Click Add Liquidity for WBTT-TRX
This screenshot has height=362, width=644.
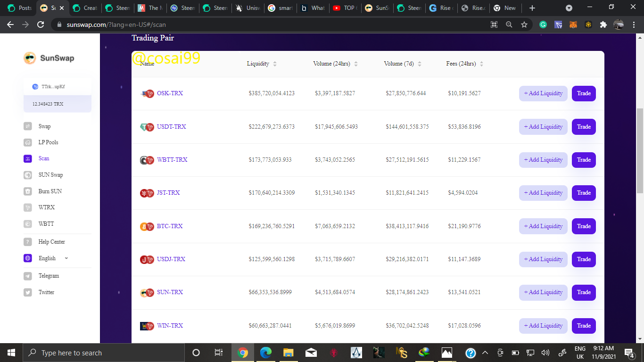[x=543, y=160]
